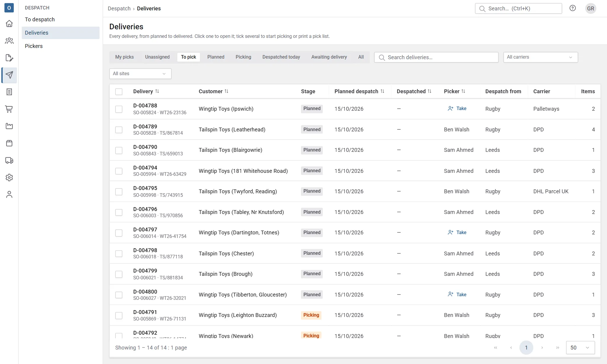This screenshot has width=607, height=364.
Task: Open the Home icon in sidebar
Action: 9,23
